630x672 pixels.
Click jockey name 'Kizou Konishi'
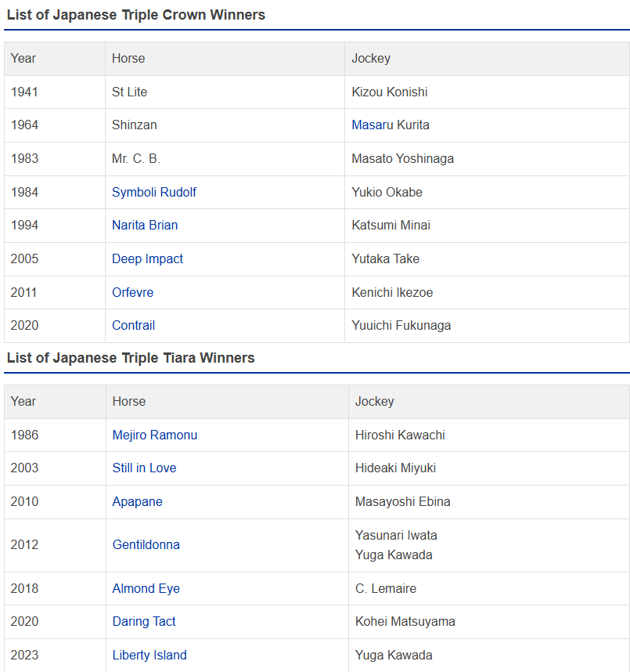click(390, 92)
